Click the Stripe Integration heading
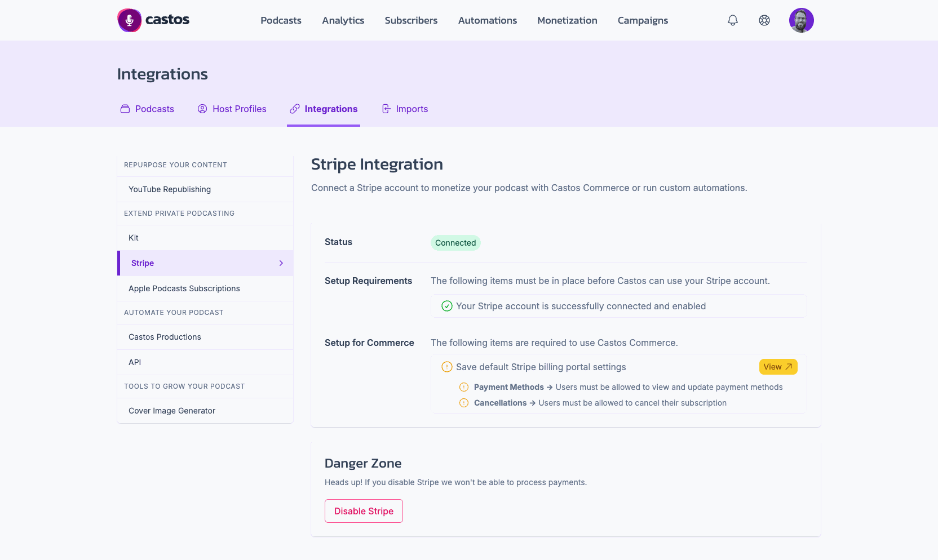 [x=377, y=164]
